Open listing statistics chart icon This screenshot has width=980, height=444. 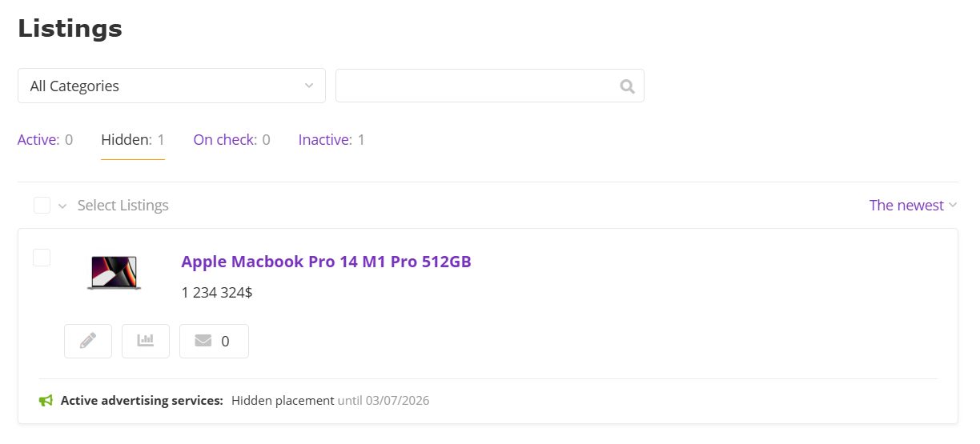(x=146, y=341)
